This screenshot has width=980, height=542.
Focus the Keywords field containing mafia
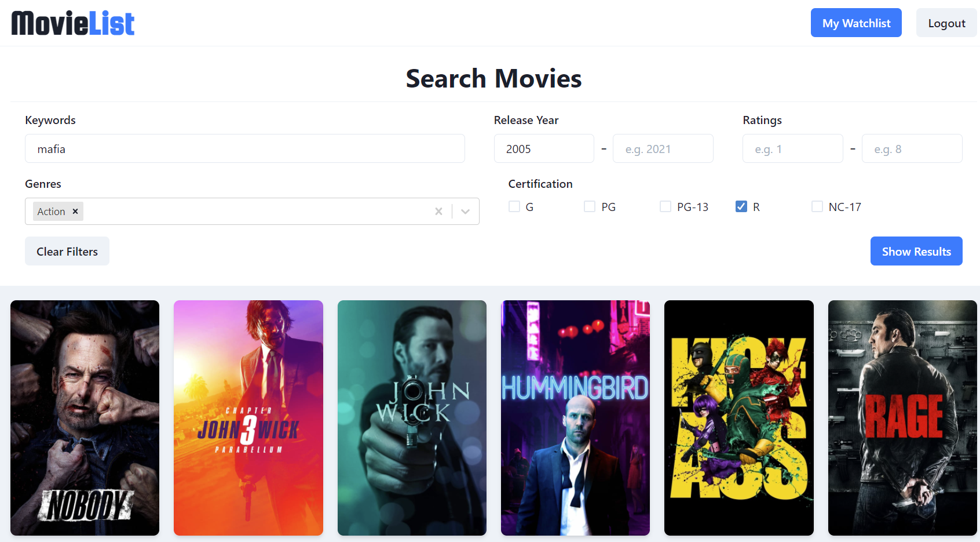245,148
